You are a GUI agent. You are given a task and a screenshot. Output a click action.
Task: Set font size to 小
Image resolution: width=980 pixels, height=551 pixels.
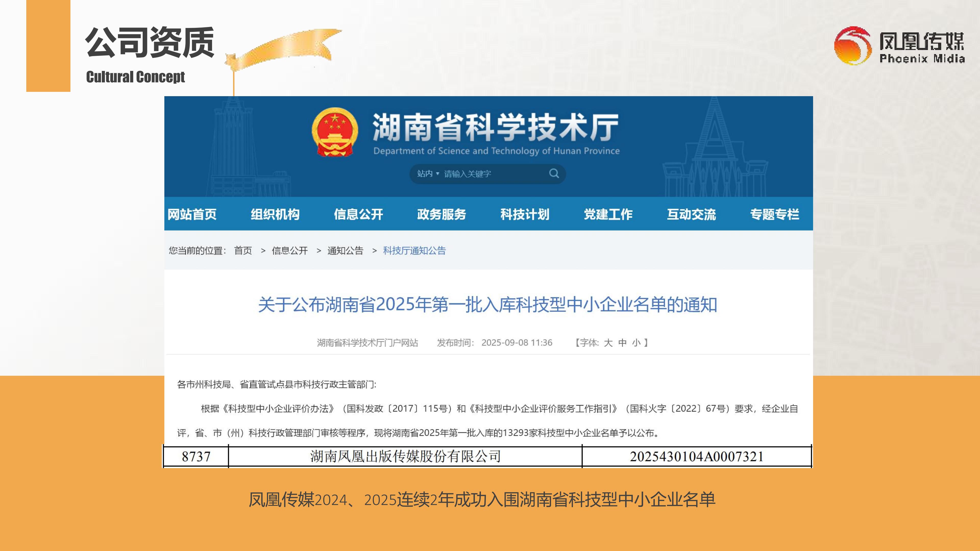636,343
